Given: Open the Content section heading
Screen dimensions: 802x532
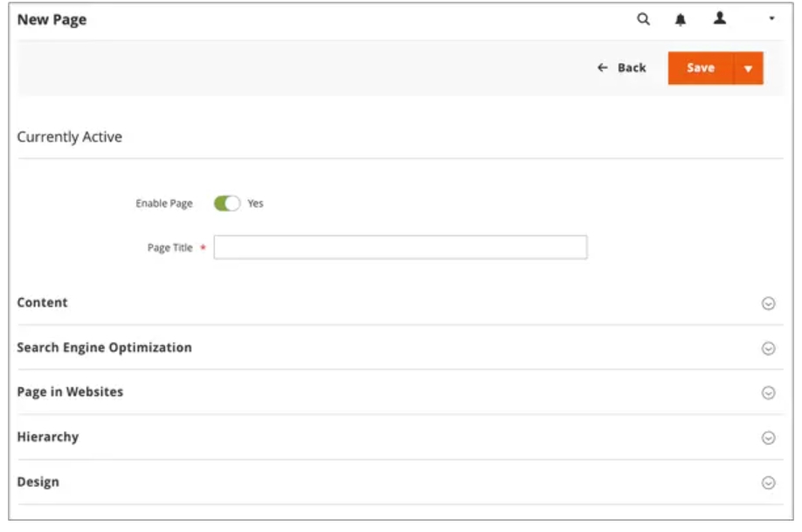Looking at the screenshot, I should [x=43, y=302].
